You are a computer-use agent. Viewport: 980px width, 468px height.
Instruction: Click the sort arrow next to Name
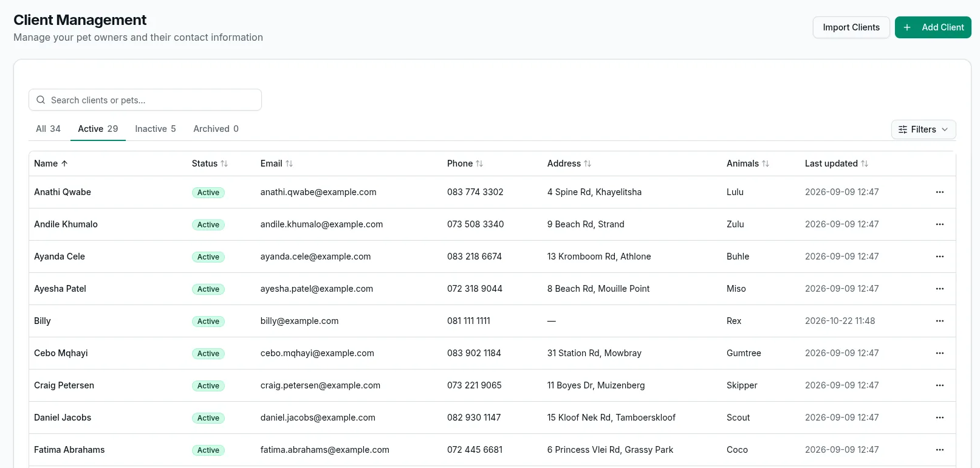tap(64, 163)
